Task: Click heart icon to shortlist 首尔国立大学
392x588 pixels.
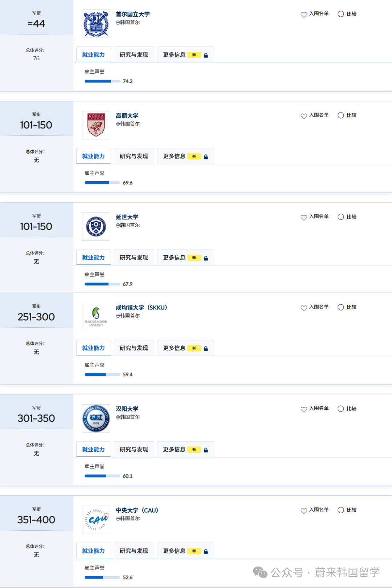Action: [x=304, y=15]
